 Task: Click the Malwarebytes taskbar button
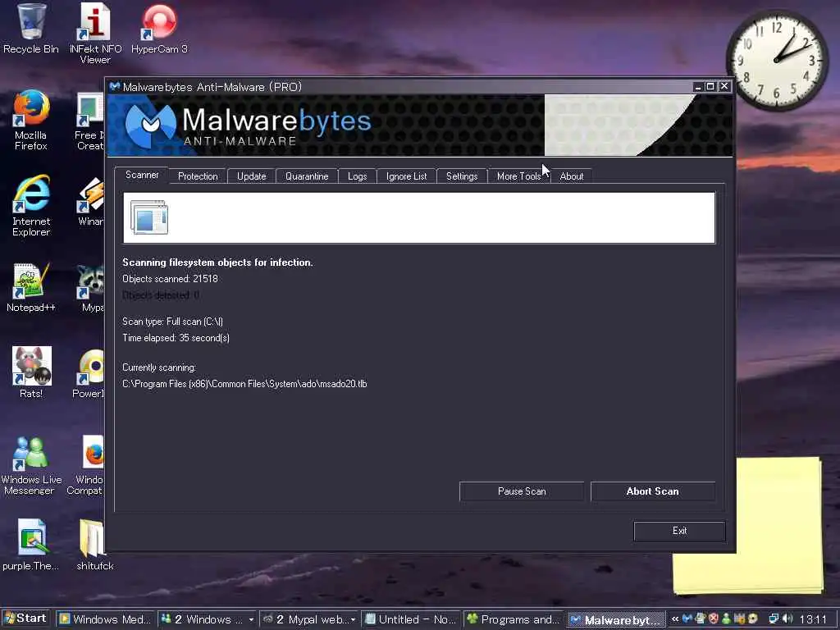[615, 620]
